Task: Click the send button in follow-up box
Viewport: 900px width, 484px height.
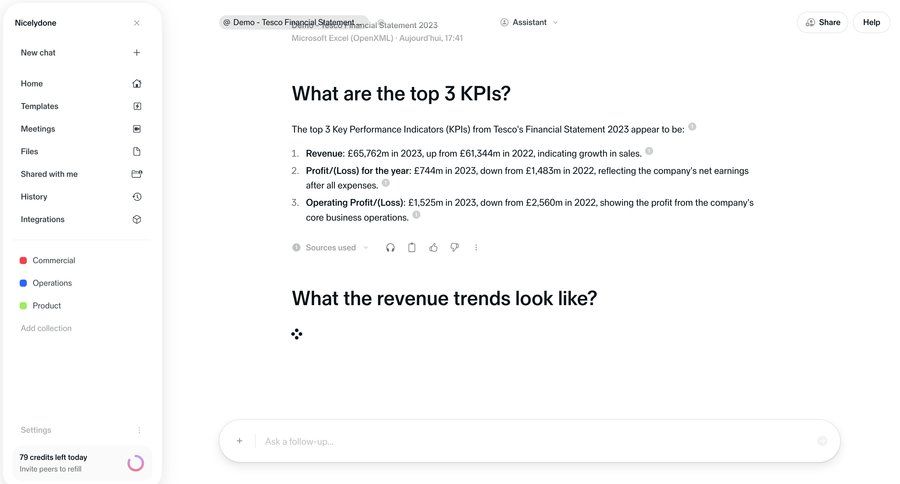Action: click(822, 441)
